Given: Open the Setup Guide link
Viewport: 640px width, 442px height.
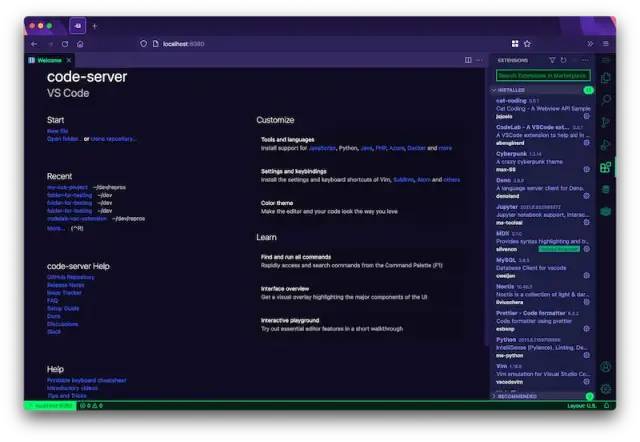Looking at the screenshot, I should [63, 308].
